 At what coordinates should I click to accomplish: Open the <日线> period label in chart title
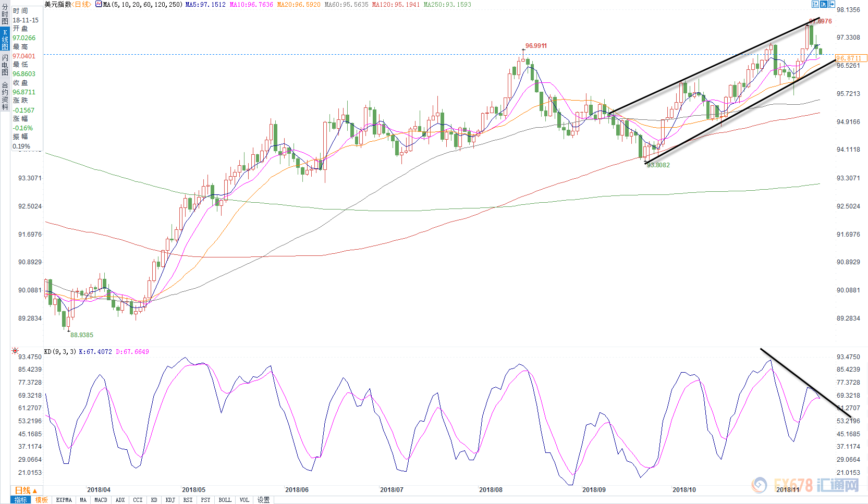(82, 4)
